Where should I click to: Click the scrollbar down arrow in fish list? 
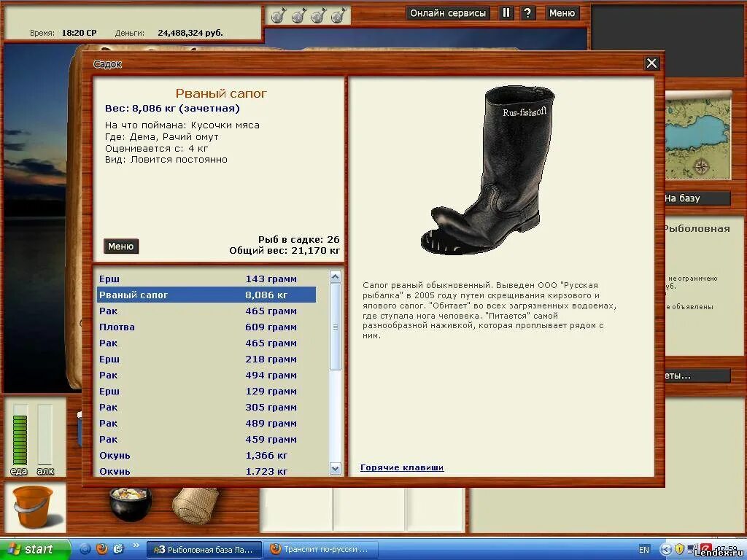pyautogui.click(x=335, y=469)
